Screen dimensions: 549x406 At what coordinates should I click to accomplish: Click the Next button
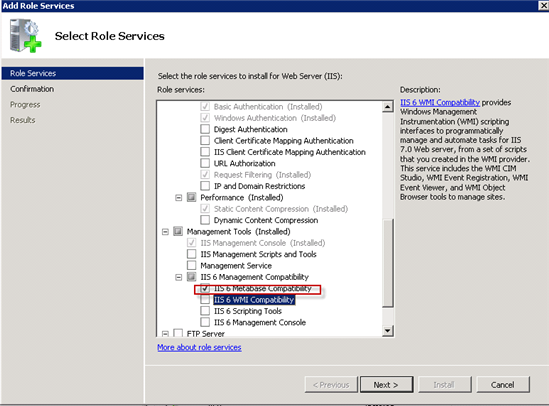(x=386, y=385)
